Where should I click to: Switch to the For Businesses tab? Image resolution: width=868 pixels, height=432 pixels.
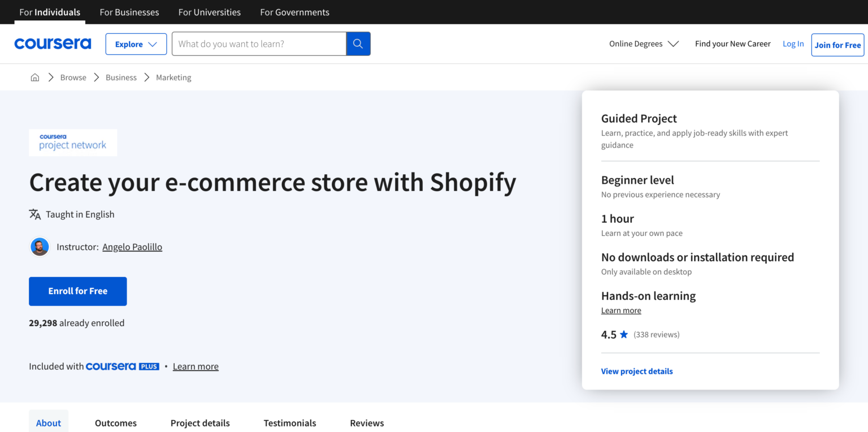129,12
